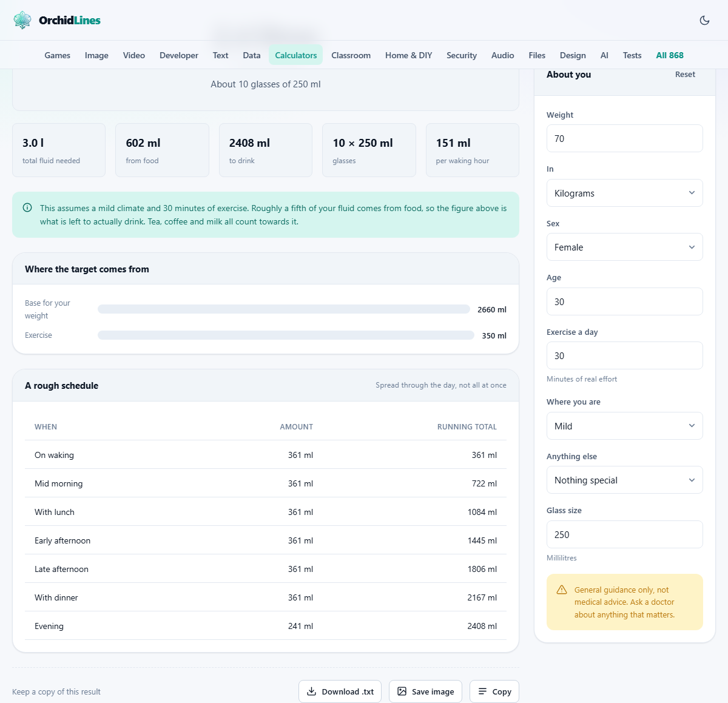Go to the Developer category
Viewport: 728px width, 703px height.
pos(179,55)
